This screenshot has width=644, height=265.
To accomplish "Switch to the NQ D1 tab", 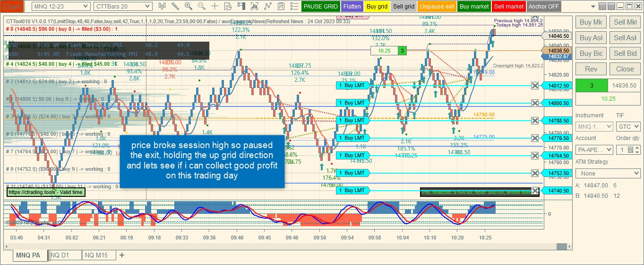I will [60, 256].
